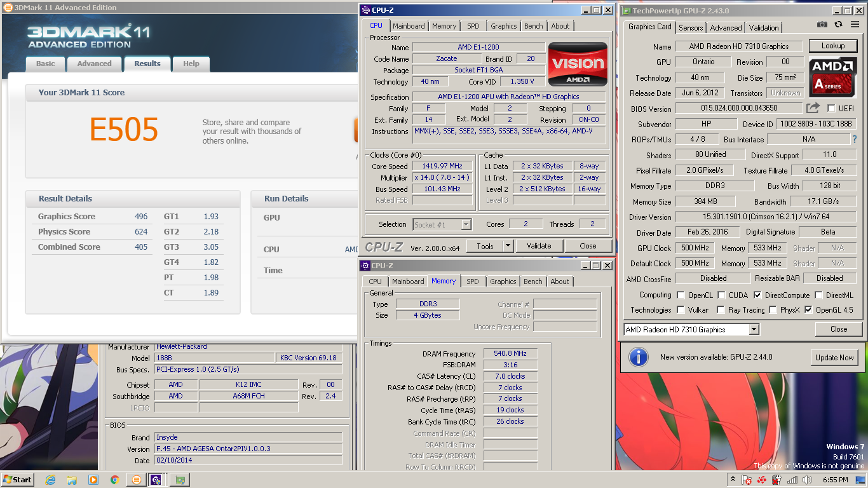The height and width of the screenshot is (488, 868).
Task: Toggle the DirectML checkbox
Action: click(819, 295)
